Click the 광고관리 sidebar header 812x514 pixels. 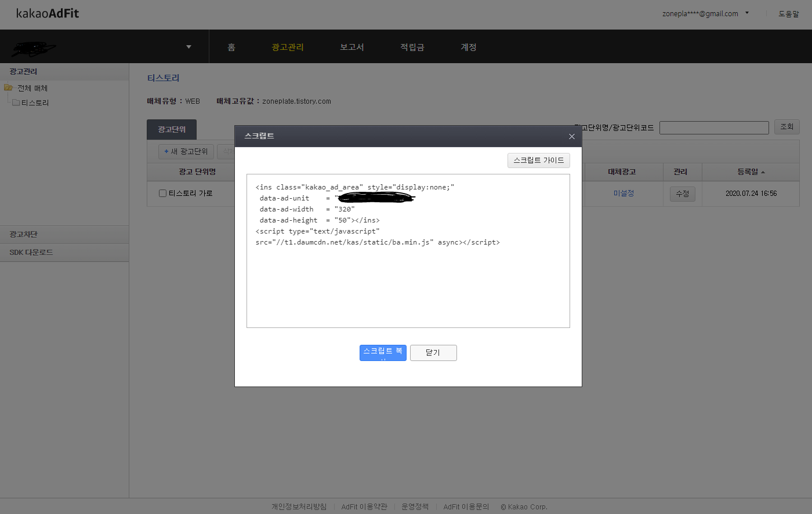click(x=64, y=72)
